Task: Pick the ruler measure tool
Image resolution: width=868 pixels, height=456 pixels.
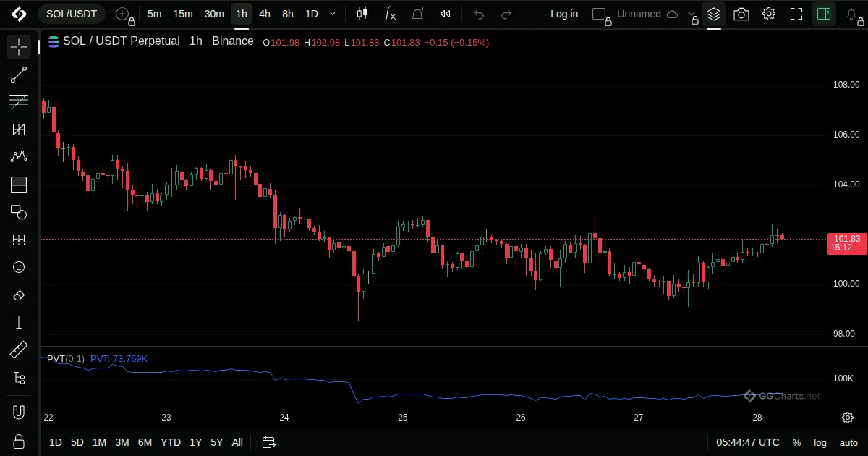Action: coord(19,350)
